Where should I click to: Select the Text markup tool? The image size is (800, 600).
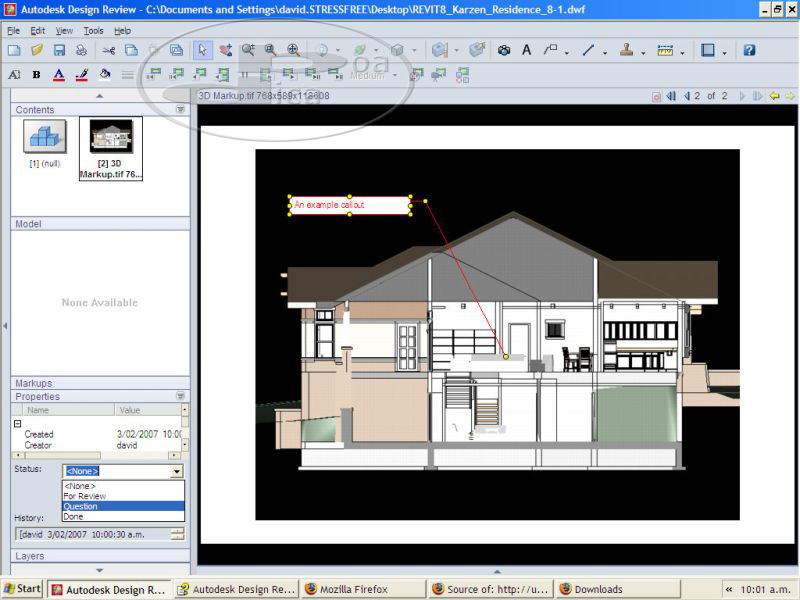click(x=527, y=50)
